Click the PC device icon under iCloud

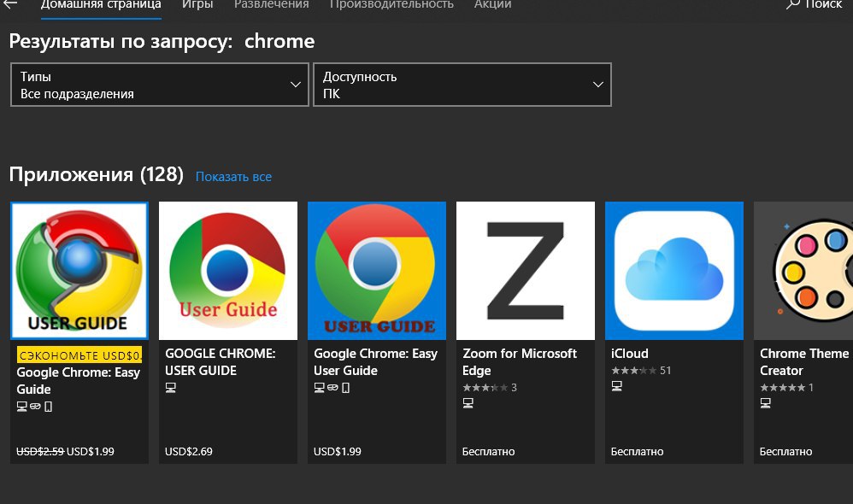point(616,386)
